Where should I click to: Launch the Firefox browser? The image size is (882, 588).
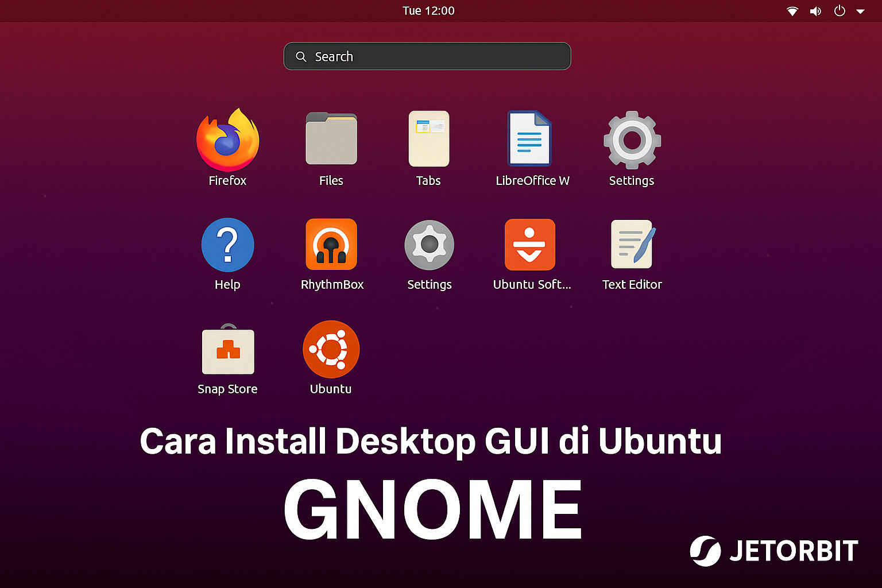(227, 138)
